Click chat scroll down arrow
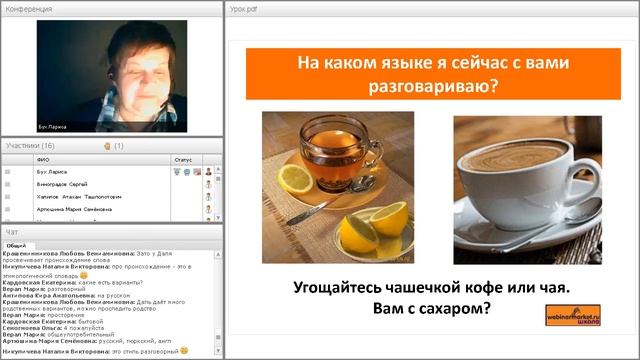 (x=218, y=351)
